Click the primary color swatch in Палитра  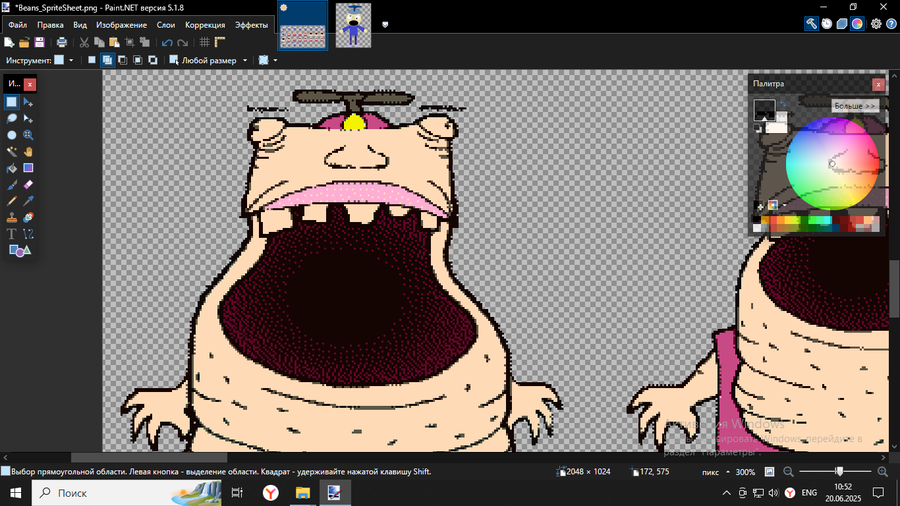[764, 109]
